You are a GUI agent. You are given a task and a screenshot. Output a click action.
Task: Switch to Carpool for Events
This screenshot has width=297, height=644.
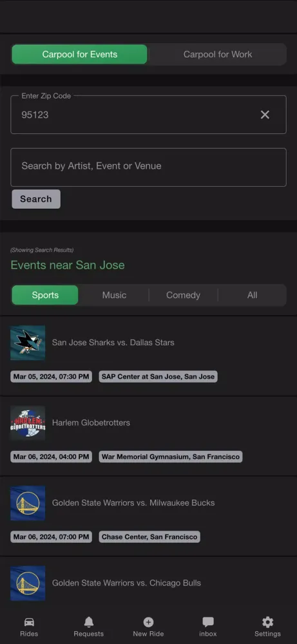[79, 54]
